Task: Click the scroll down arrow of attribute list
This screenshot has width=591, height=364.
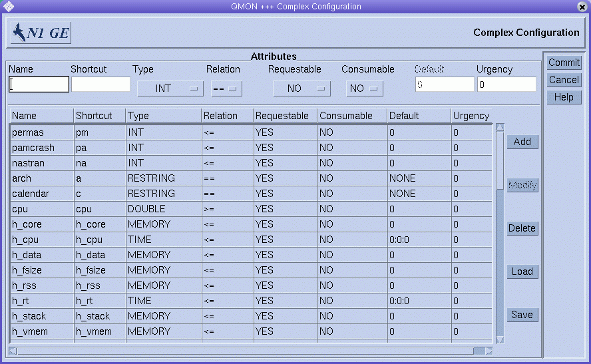Action: tap(500, 340)
